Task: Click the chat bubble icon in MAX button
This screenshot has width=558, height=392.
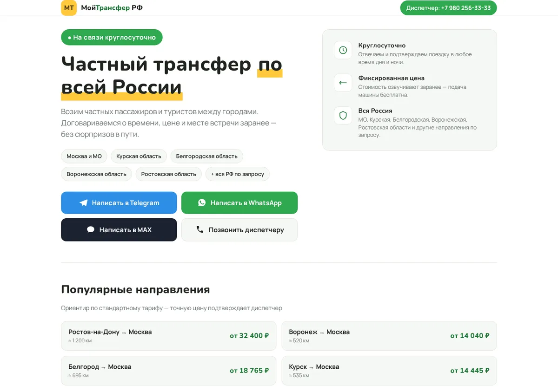Action: [91, 229]
